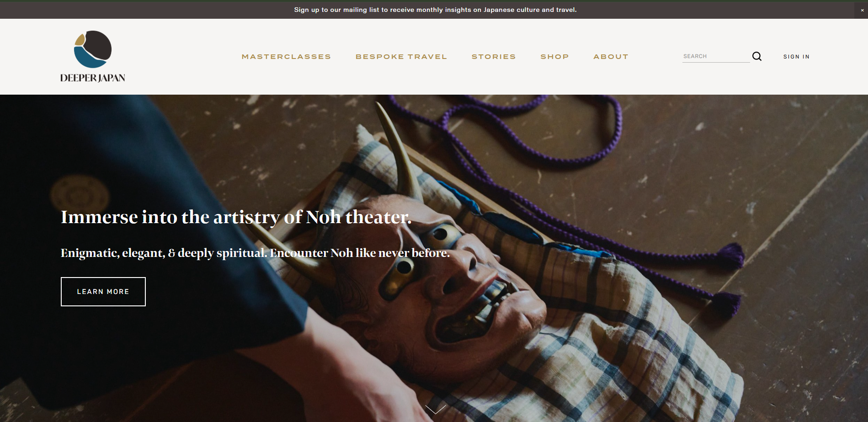Click the mailing list sign-up banner text
This screenshot has width=868, height=422.
click(x=435, y=10)
